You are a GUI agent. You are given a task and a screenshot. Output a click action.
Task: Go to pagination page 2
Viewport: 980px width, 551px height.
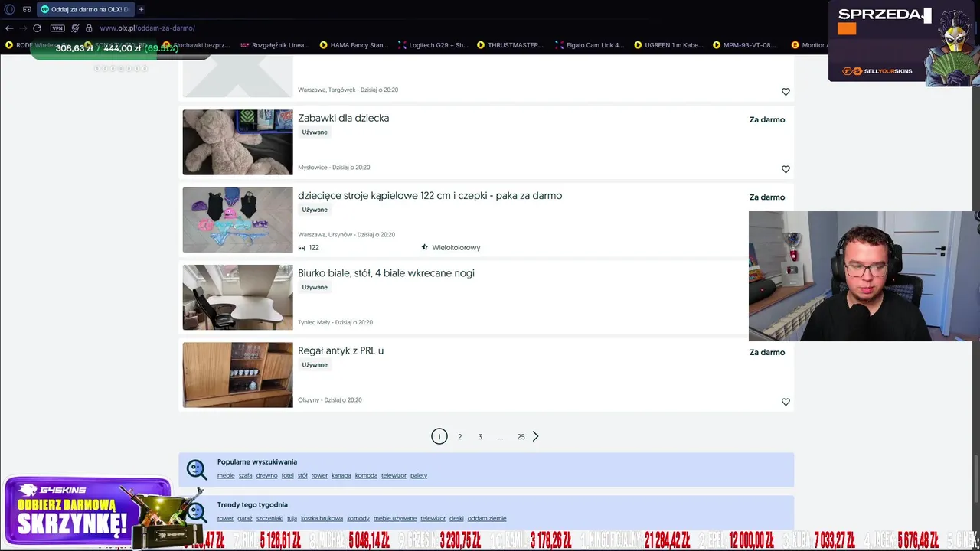(x=459, y=437)
